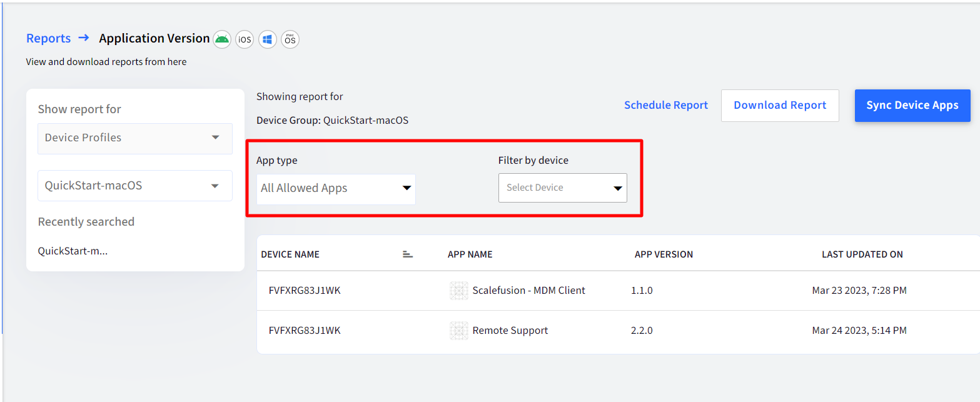The image size is (980, 402).
Task: Click Device Group: QuickStart-macOS text
Action: pos(333,120)
